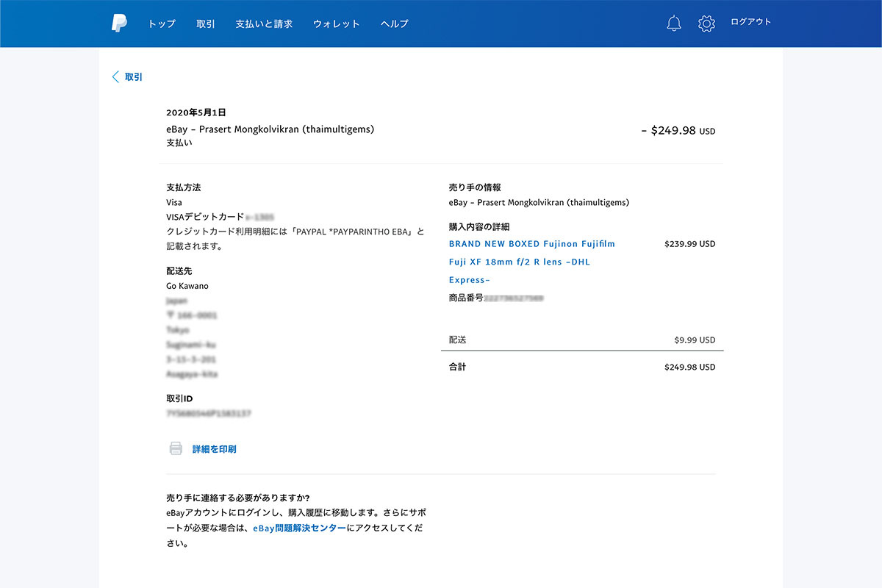Open account settings gear icon
The image size is (882, 588).
706,24
